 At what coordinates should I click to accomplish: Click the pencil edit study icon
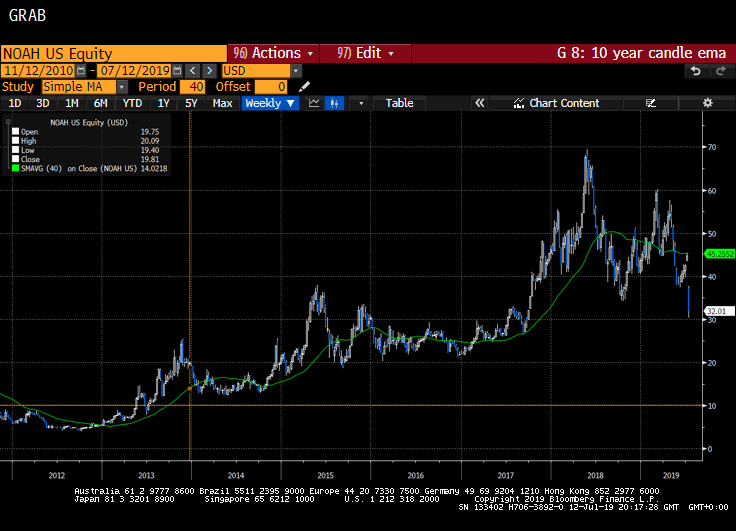(x=304, y=87)
